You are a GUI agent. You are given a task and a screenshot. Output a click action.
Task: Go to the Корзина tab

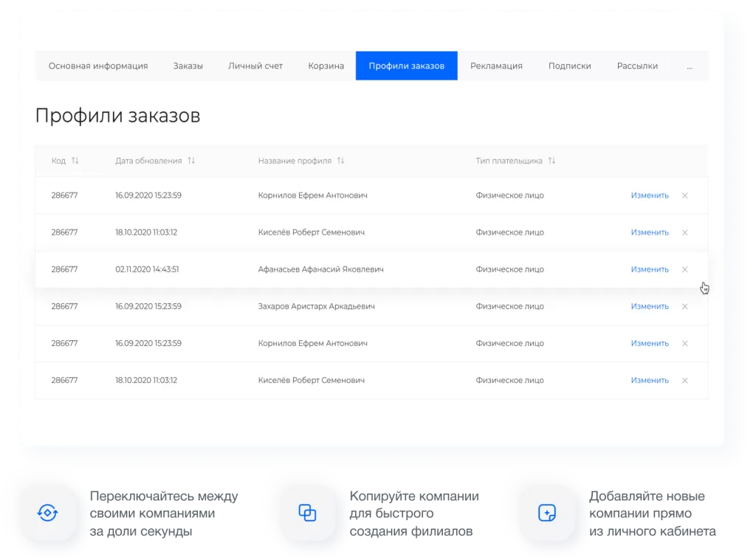coord(326,66)
